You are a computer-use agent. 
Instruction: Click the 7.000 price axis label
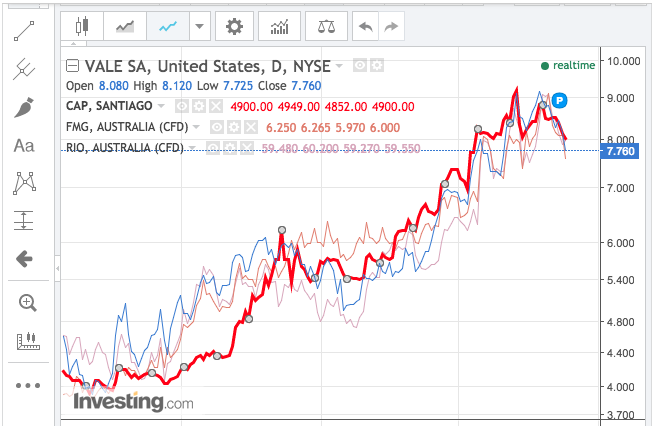(x=620, y=188)
